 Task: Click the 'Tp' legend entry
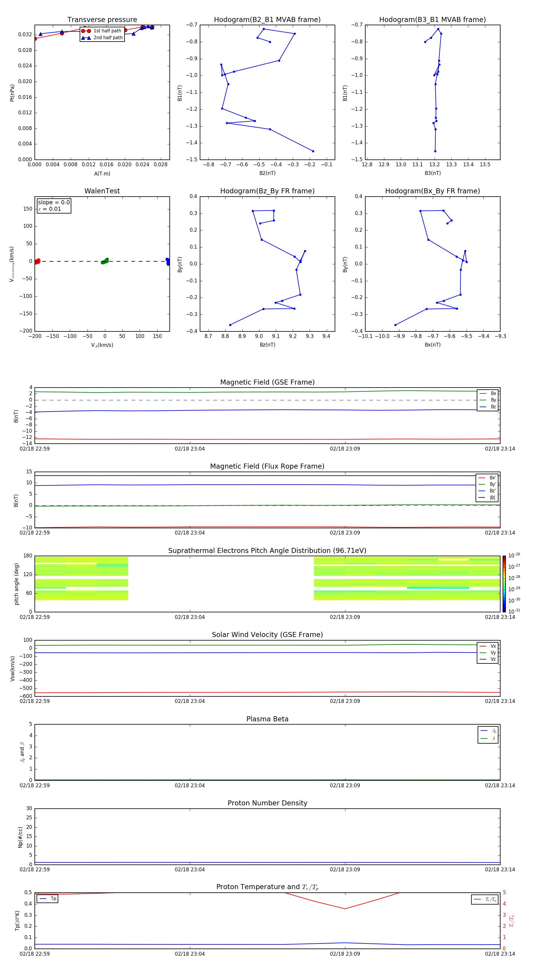coord(48,899)
